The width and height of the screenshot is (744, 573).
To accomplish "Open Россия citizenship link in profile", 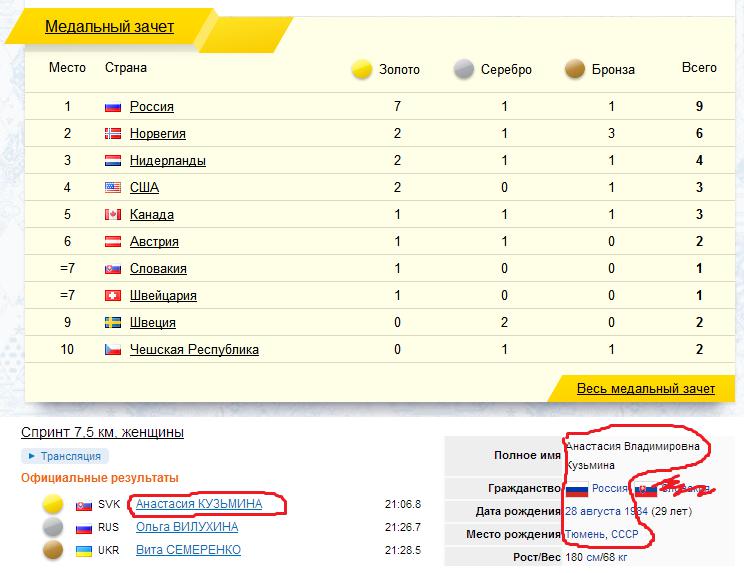I will pyautogui.click(x=610, y=488).
